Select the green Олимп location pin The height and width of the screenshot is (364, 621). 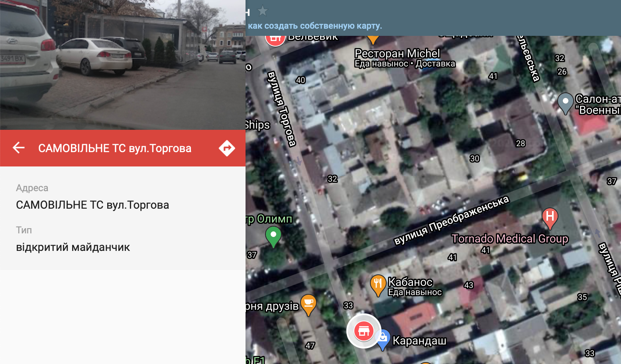click(x=273, y=235)
